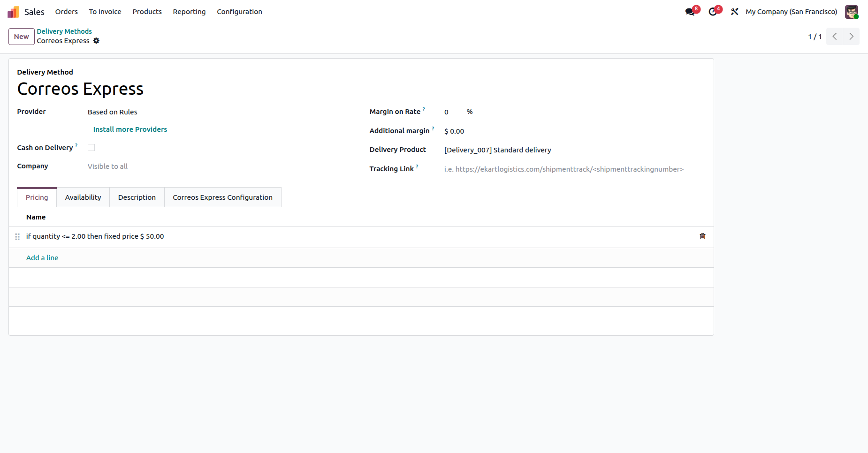Go back to Delivery Methods breadcrumb

(64, 31)
